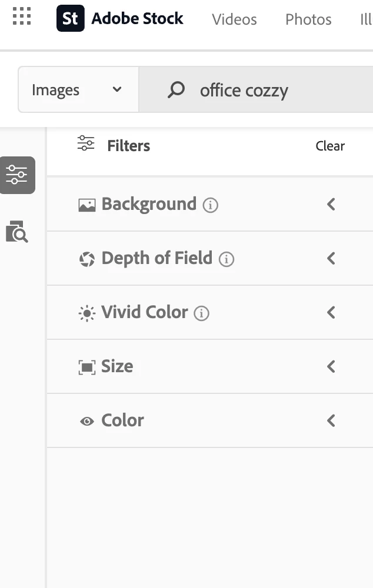Click the info icon beside Depth of Field
Screen dimensions: 373x588
click(227, 259)
